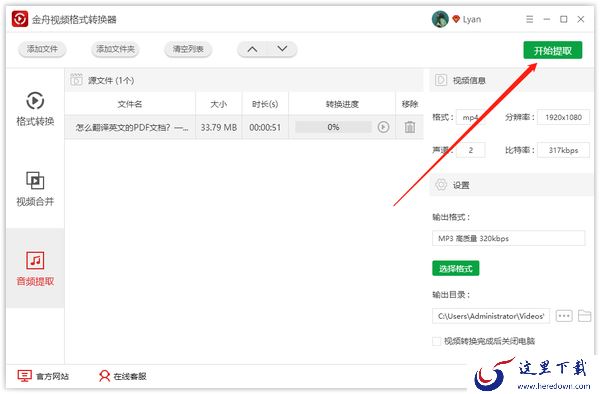Screen dimensions: 600x394
Task: Click the 添加文件 button
Action: tap(42, 49)
